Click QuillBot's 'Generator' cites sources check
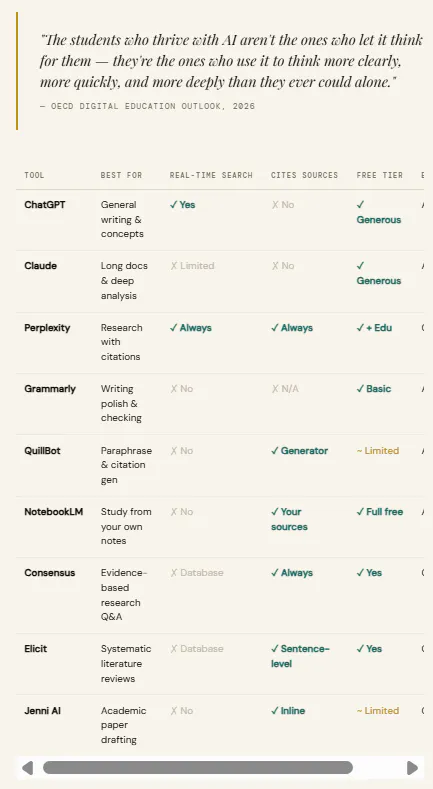 click(x=299, y=450)
